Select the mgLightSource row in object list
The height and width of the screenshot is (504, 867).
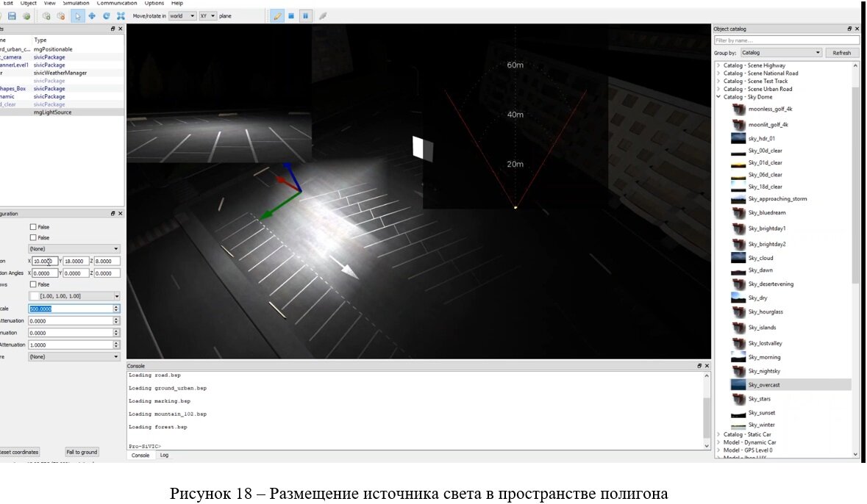click(x=62, y=112)
